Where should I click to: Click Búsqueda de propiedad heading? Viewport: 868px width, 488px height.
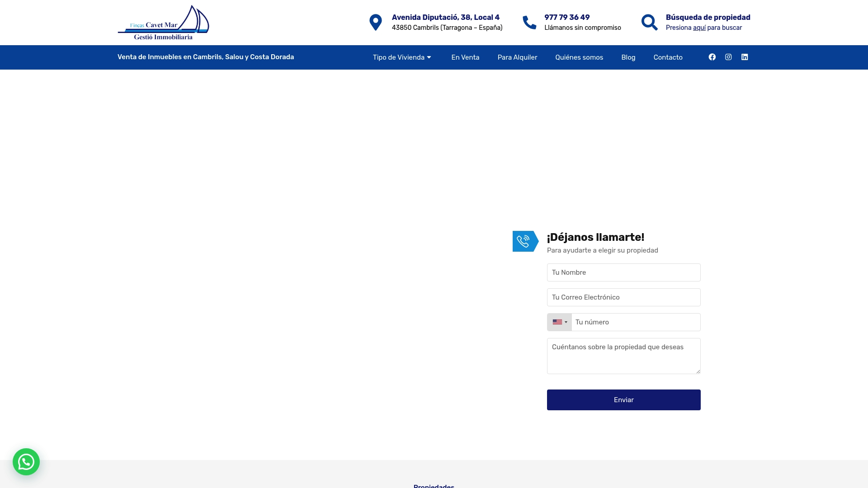(x=708, y=17)
